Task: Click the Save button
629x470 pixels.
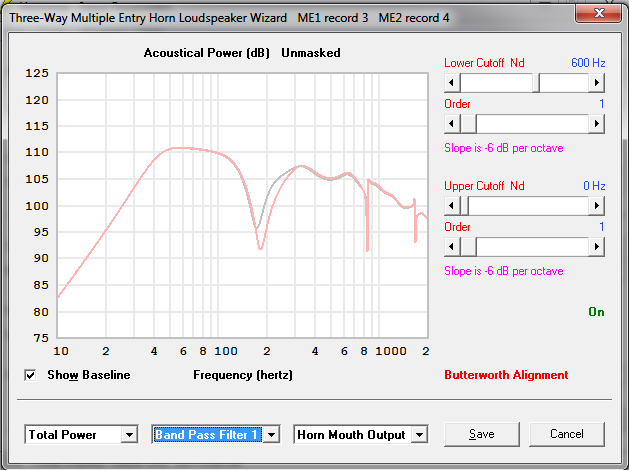Action: point(481,434)
